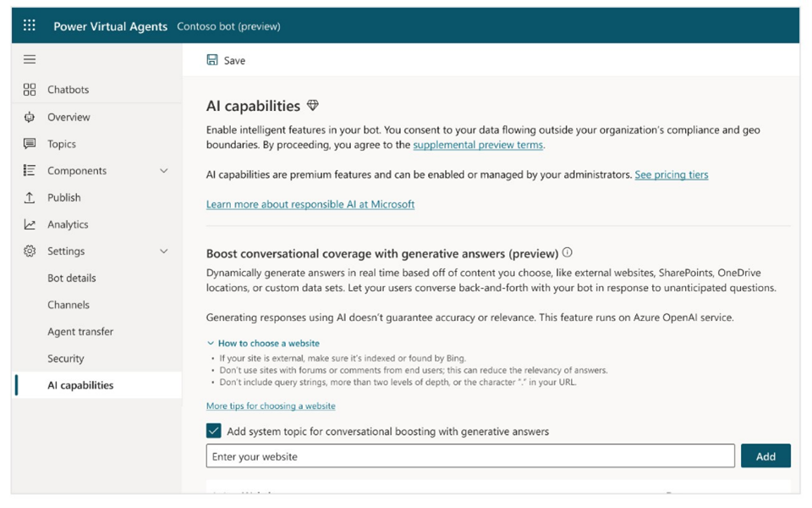Viewport: 812px width, 508px height.
Task: Click the Chatbots grid icon
Action: click(30, 90)
